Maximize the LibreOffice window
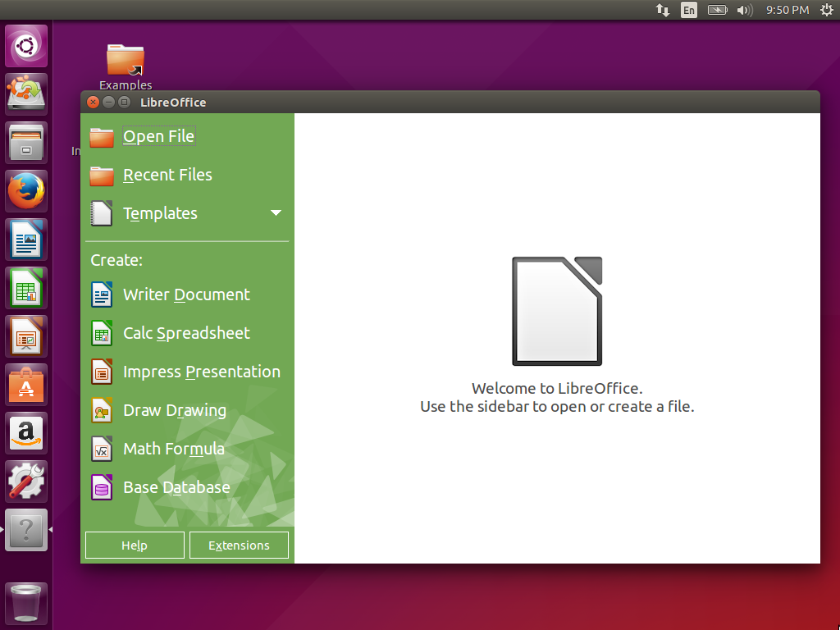The height and width of the screenshot is (630, 840). point(125,102)
